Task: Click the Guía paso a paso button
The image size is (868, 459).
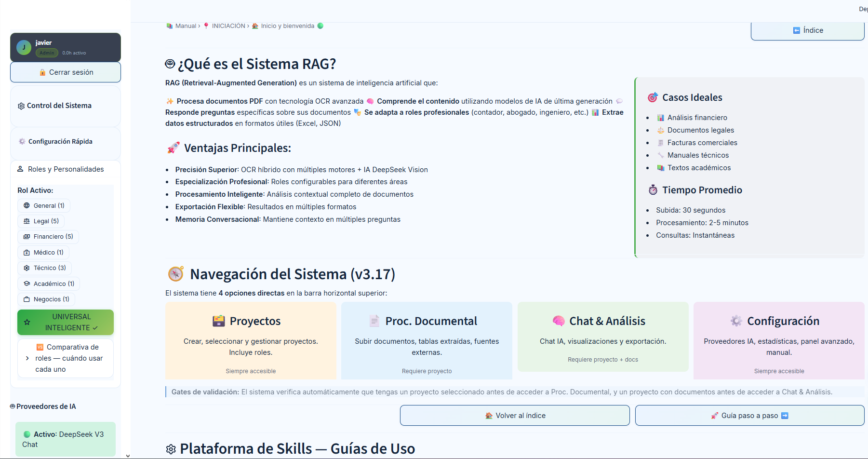Action: (749, 416)
